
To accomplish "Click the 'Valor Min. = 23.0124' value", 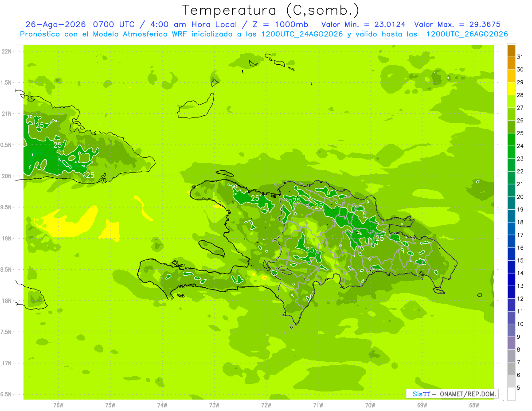I will point(364,24).
